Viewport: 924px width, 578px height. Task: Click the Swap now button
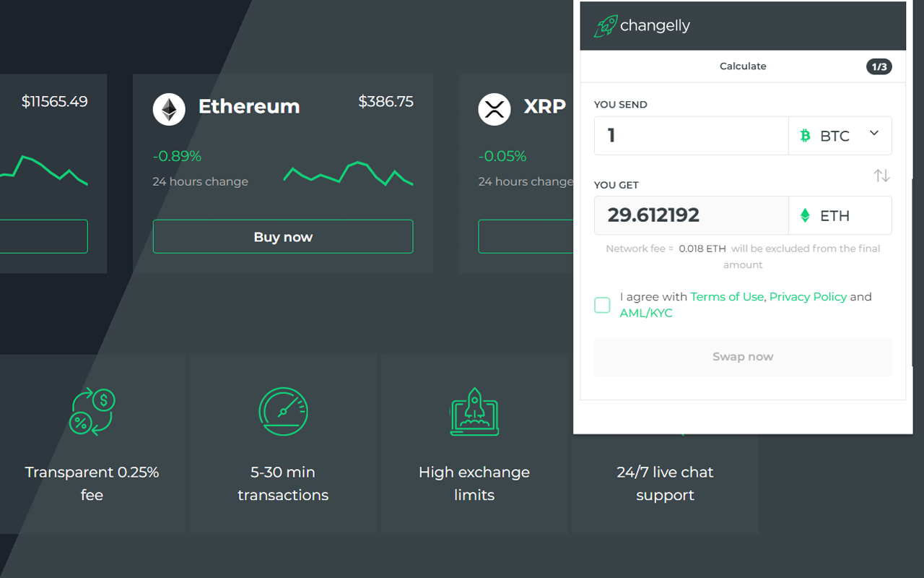[743, 356]
